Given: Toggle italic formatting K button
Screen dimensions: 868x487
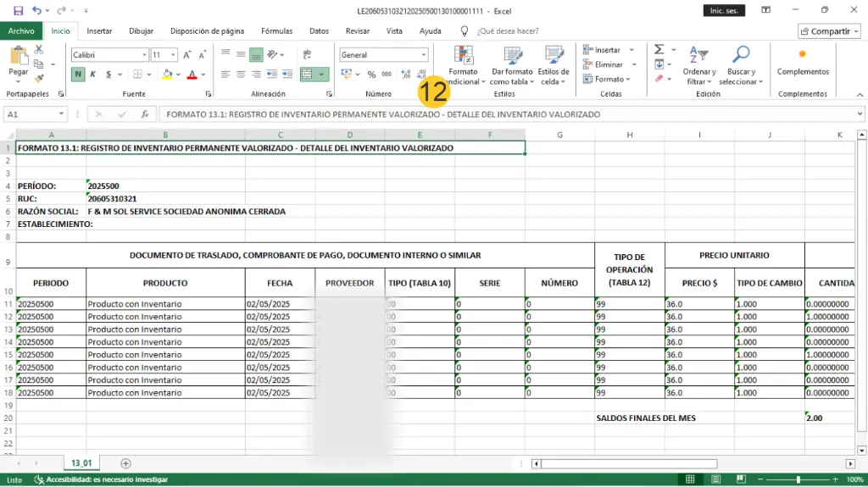Looking at the screenshot, I should 93,75.
